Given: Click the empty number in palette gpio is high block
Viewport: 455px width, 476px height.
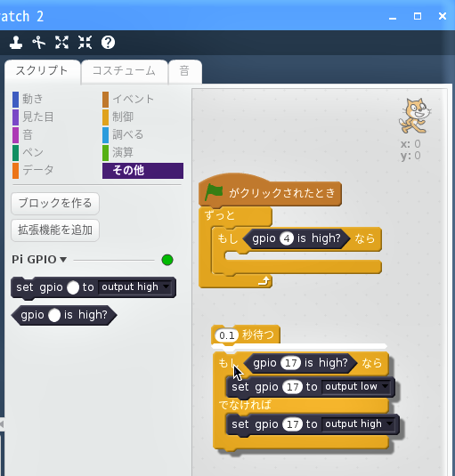Looking at the screenshot, I should pyautogui.click(x=54, y=315).
